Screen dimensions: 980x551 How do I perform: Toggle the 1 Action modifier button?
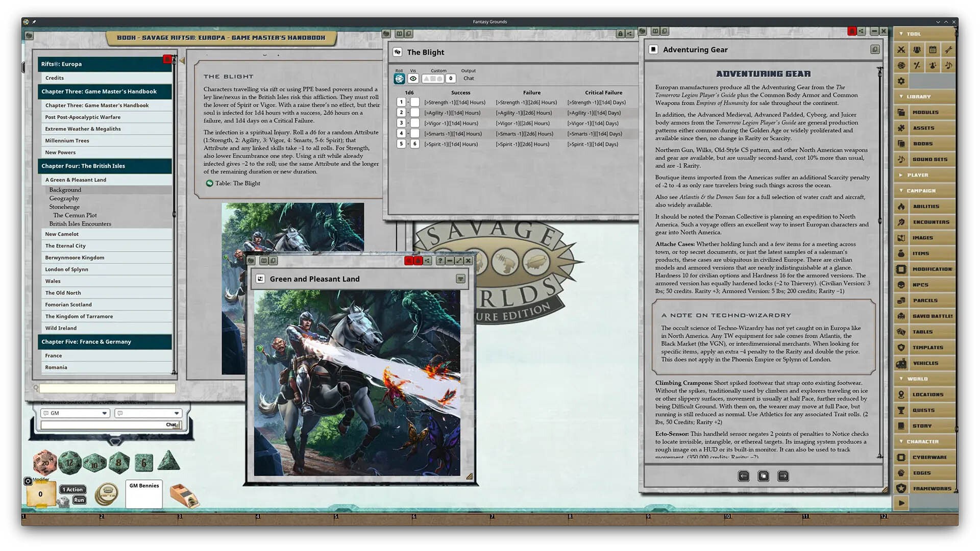pos(73,490)
